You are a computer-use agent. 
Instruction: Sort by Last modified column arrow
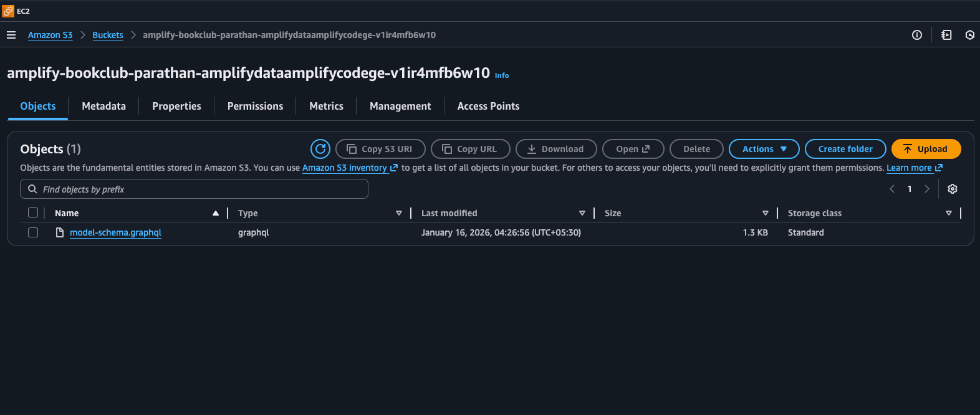pos(582,213)
